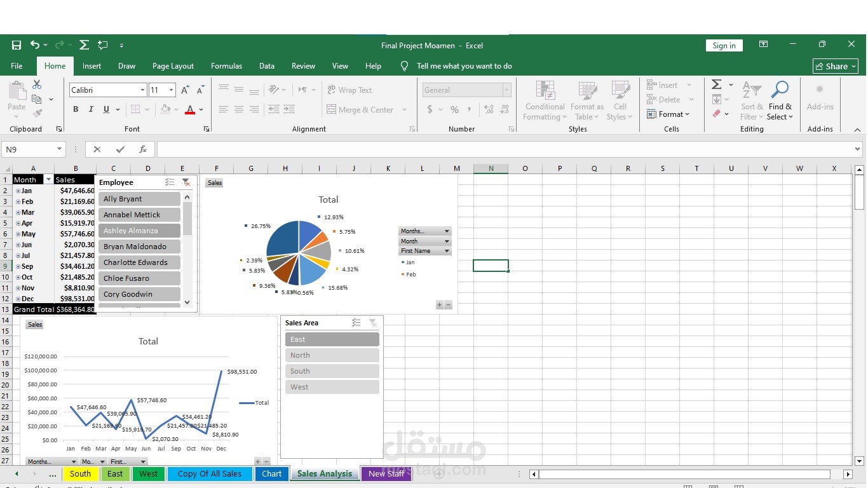Click the Share button

835,65
